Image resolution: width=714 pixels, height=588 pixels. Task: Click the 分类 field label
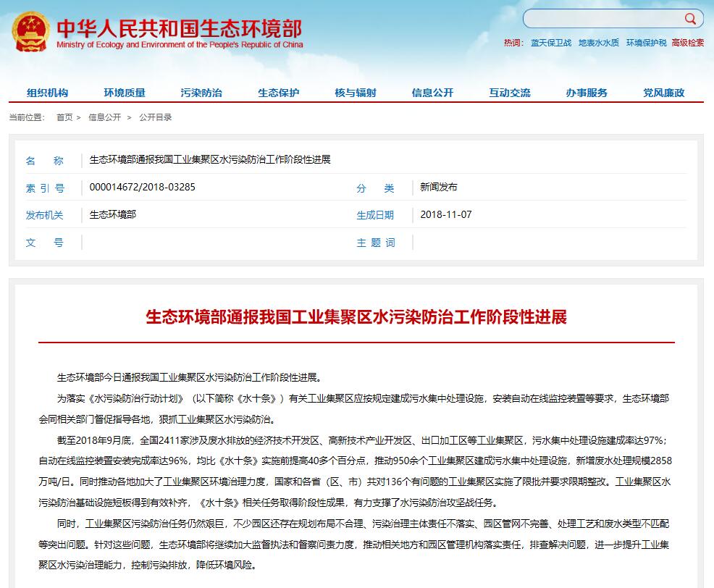375,188
